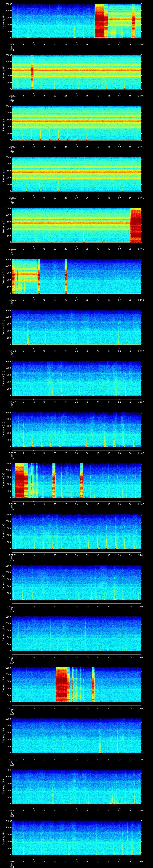Click the 12:22:00 start time label
Image resolution: width=153 pixels, height=868 pixels.
click(x=12, y=44)
